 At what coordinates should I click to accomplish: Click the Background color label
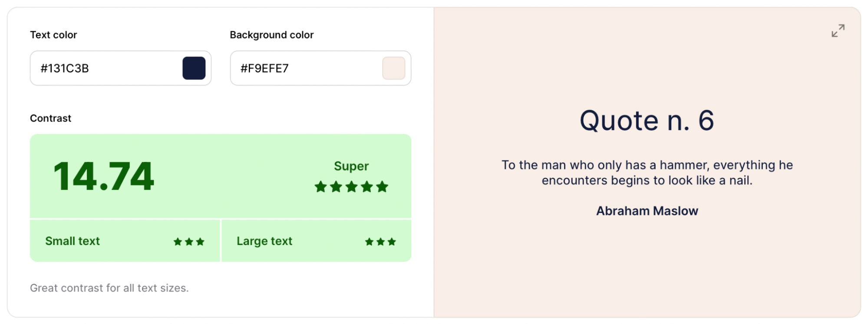(x=272, y=35)
